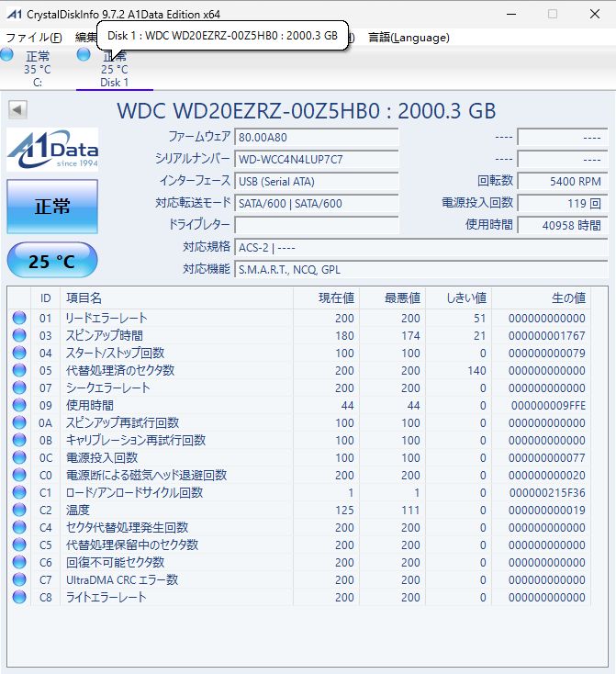
Task: Click status orb for C6 回復不可能セクタ数
Action: 19,562
